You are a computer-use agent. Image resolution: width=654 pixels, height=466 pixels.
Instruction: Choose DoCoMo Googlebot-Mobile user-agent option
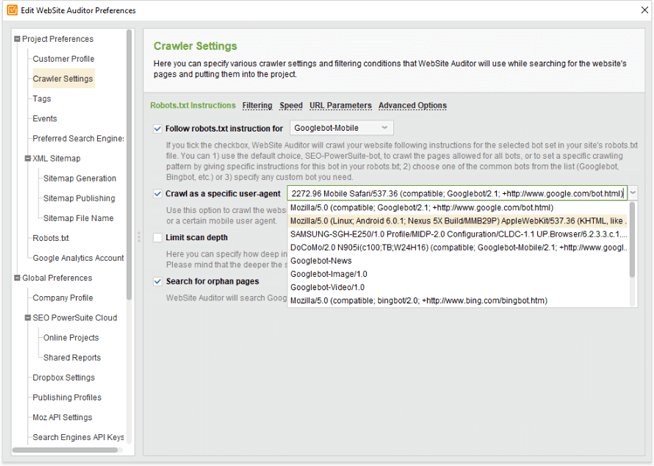click(x=458, y=247)
